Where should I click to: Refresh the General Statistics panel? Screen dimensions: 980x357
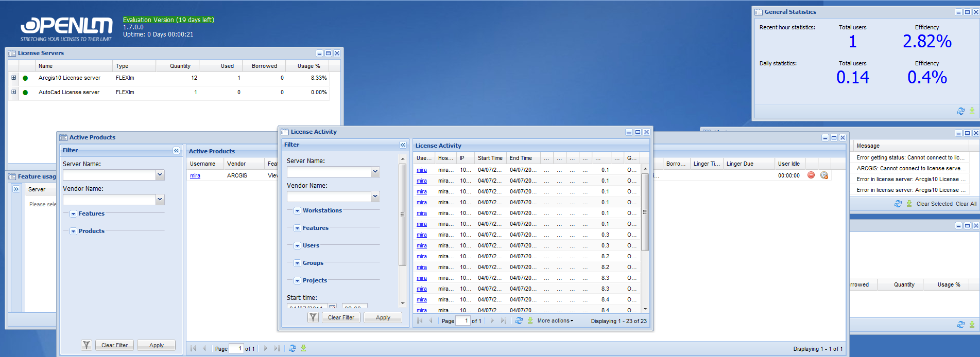(x=960, y=111)
